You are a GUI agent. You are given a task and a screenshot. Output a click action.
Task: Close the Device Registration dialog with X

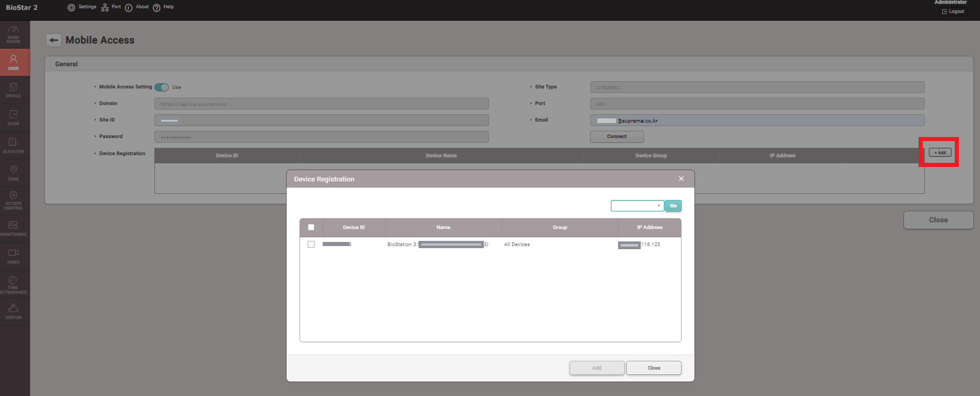(681, 179)
